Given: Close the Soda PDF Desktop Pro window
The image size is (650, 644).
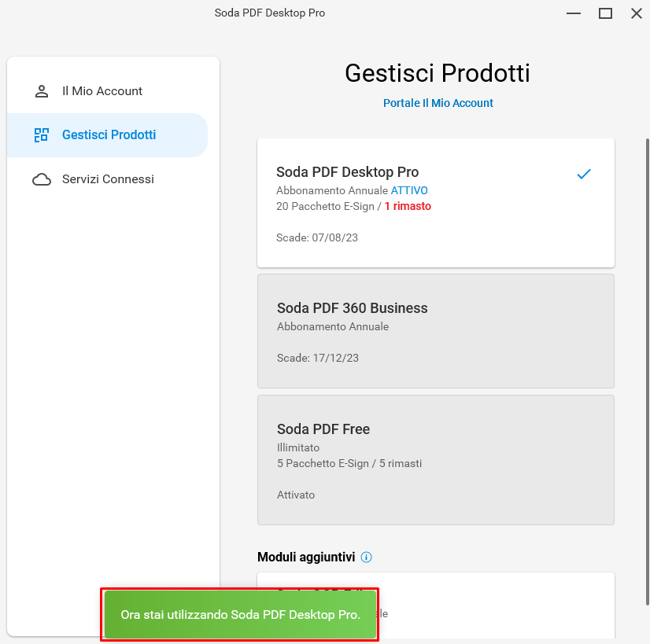Looking at the screenshot, I should tap(637, 13).
